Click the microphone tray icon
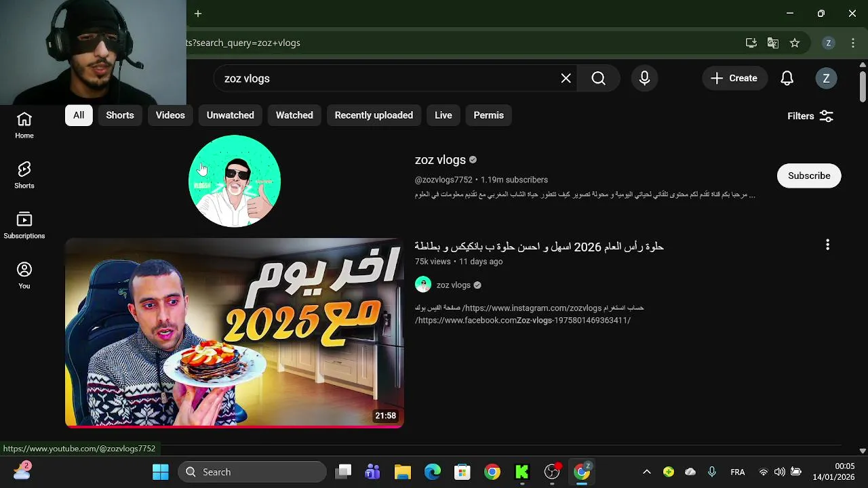Image resolution: width=868 pixels, height=488 pixels. coord(712,472)
